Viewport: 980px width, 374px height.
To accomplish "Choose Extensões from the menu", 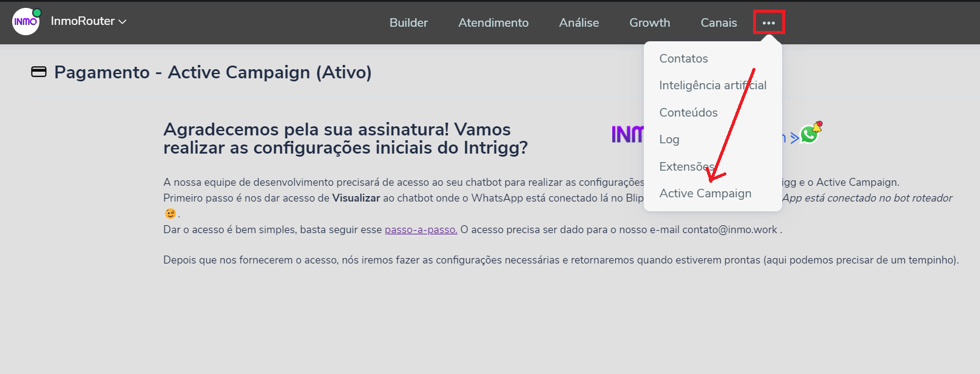I will (687, 166).
